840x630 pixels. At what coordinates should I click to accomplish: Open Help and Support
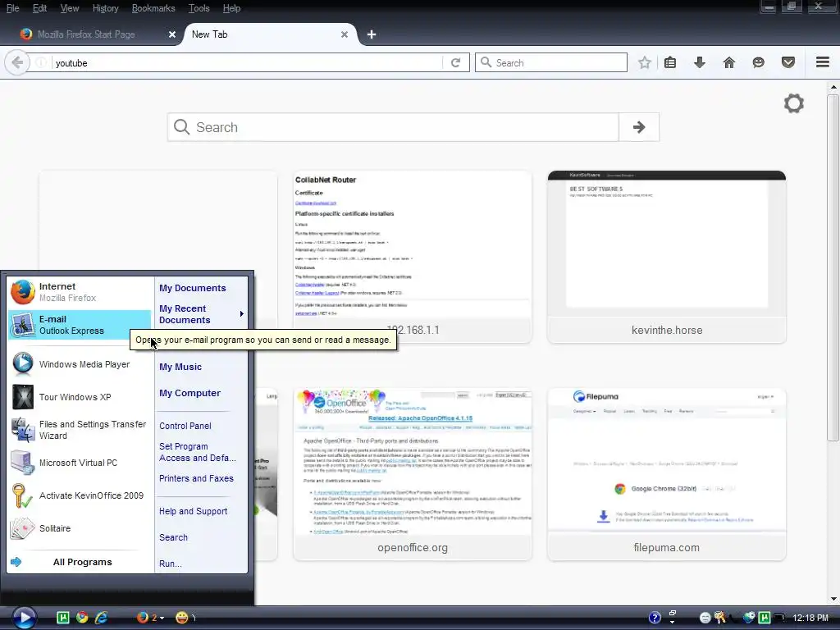pos(193,511)
